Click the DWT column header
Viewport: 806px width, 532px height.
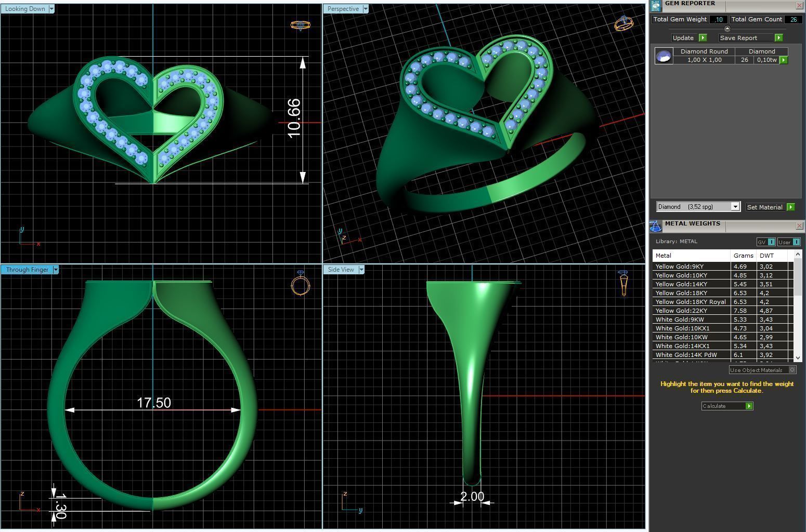[772, 256]
